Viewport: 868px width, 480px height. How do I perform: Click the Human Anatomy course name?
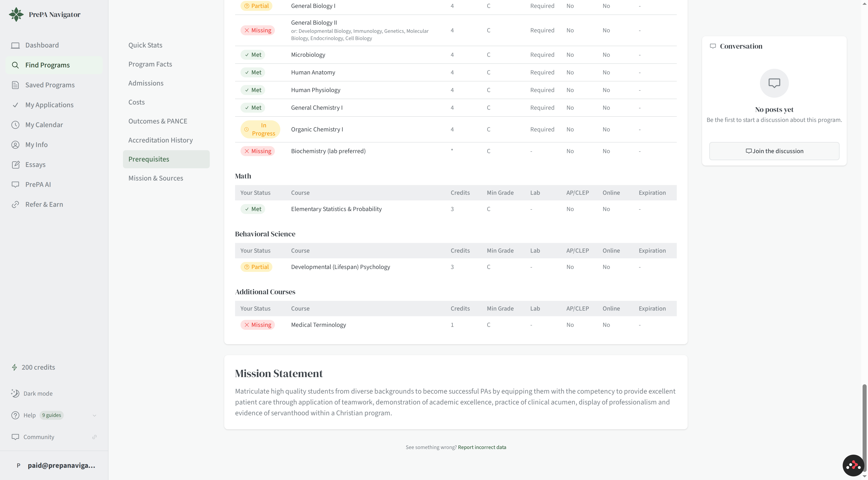[313, 72]
